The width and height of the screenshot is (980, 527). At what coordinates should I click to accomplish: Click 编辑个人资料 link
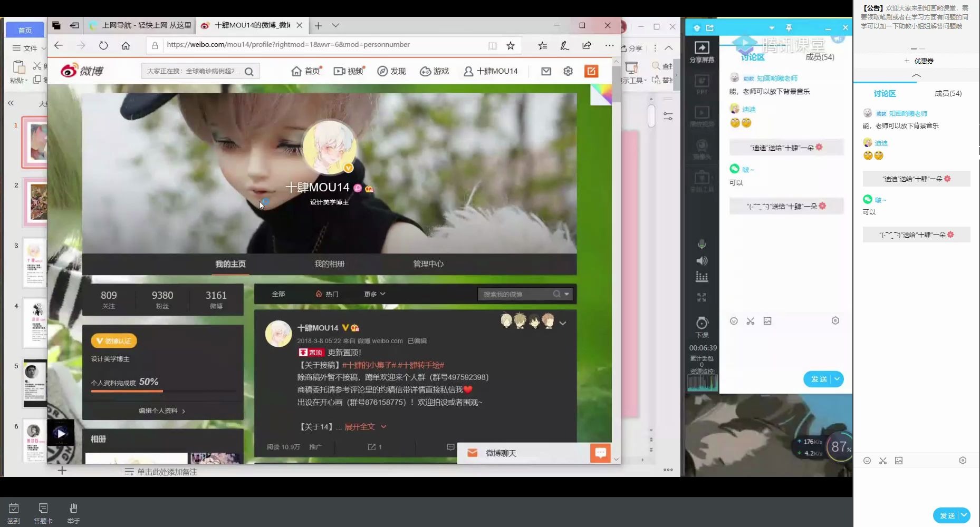point(162,411)
